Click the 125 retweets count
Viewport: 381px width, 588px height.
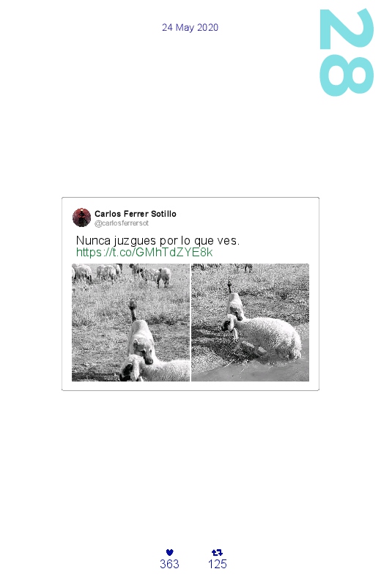pyautogui.click(x=218, y=564)
